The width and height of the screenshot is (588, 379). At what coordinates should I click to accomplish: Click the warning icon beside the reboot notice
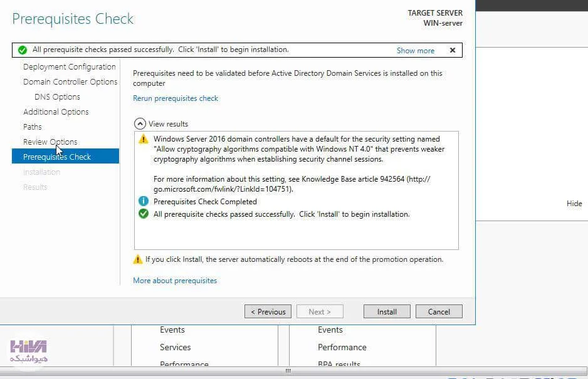[138, 259]
